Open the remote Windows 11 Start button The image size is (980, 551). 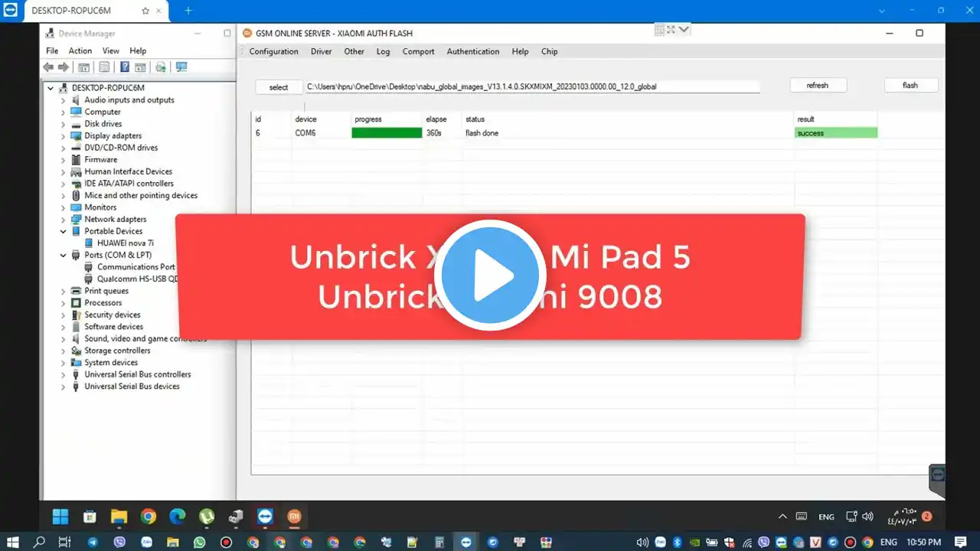click(x=60, y=517)
